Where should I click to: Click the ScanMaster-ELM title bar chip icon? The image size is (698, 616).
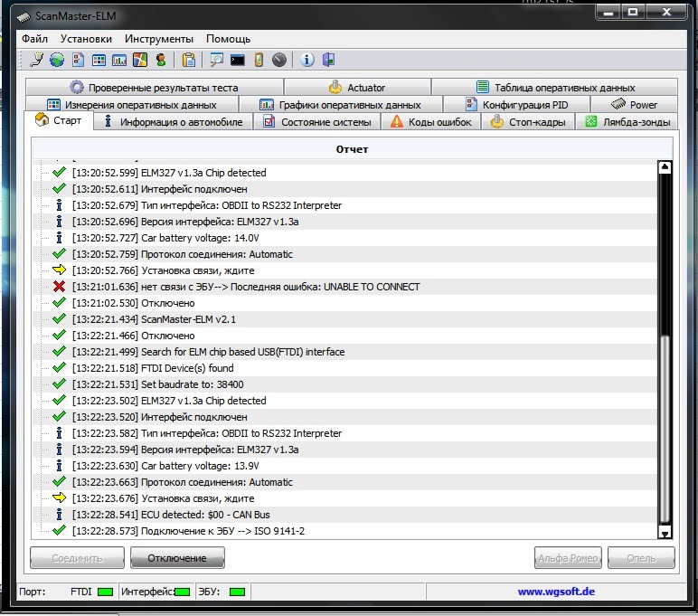[24, 16]
